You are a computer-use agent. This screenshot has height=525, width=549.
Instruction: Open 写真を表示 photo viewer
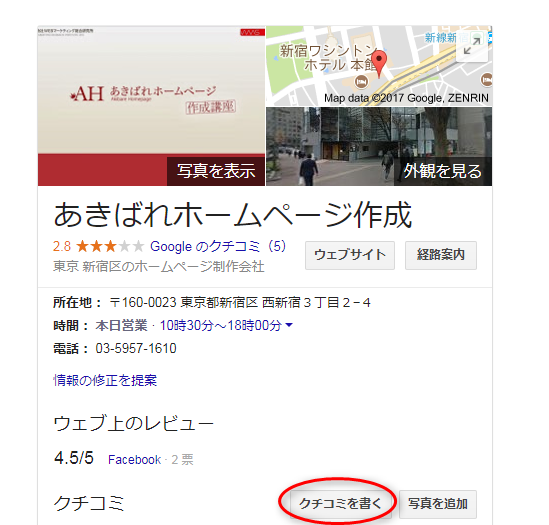pos(216,171)
